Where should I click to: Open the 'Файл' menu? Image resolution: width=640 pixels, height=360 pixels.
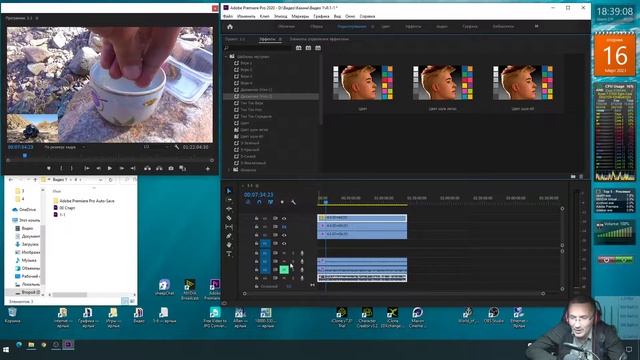point(228,16)
